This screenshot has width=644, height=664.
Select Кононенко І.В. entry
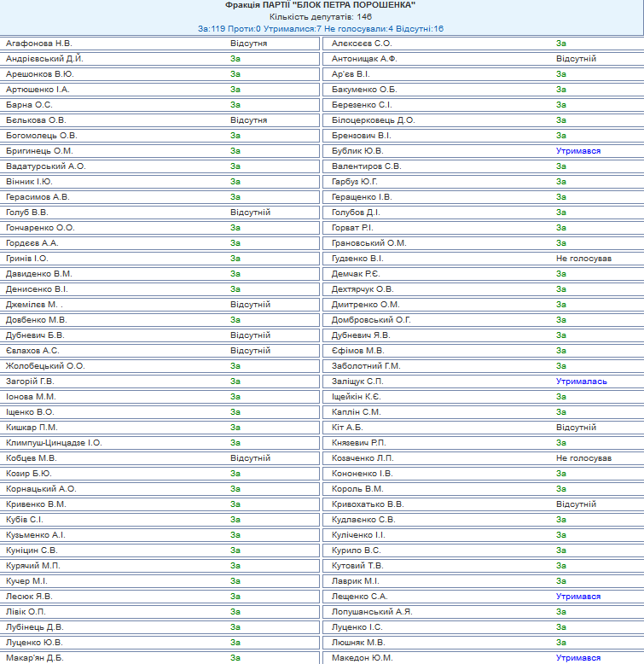click(363, 474)
